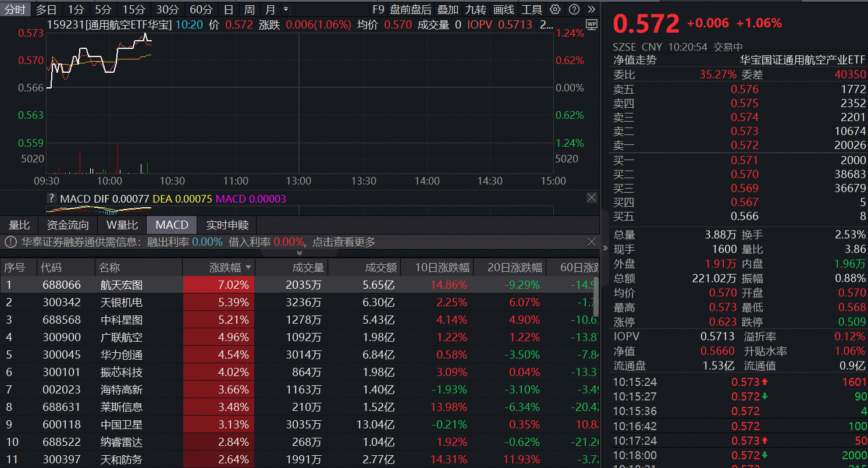Open the settings gear icon

556,9
